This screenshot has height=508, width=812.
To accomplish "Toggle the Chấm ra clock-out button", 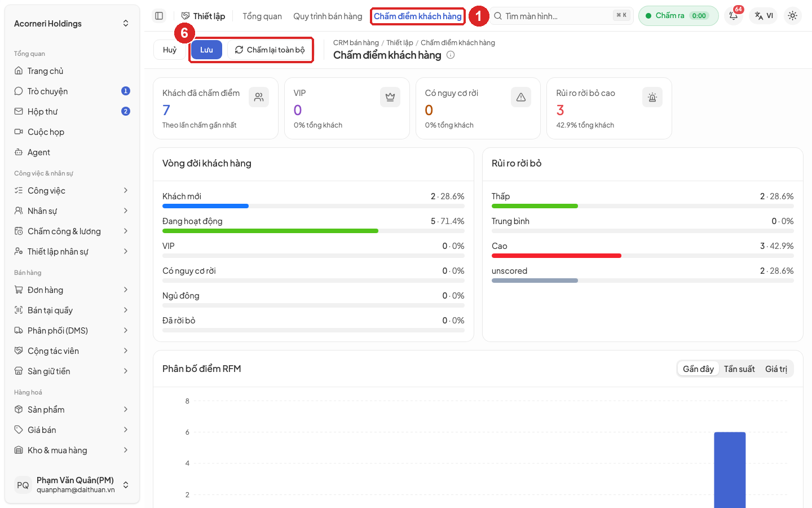I will (678, 16).
